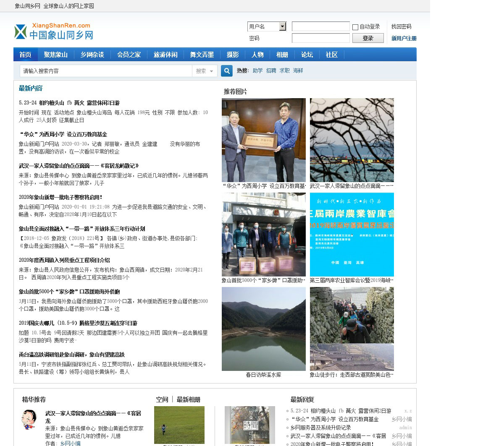Viewport: 504px width, 446px height.
Task: Click the blue search magnifier icon
Action: click(227, 71)
